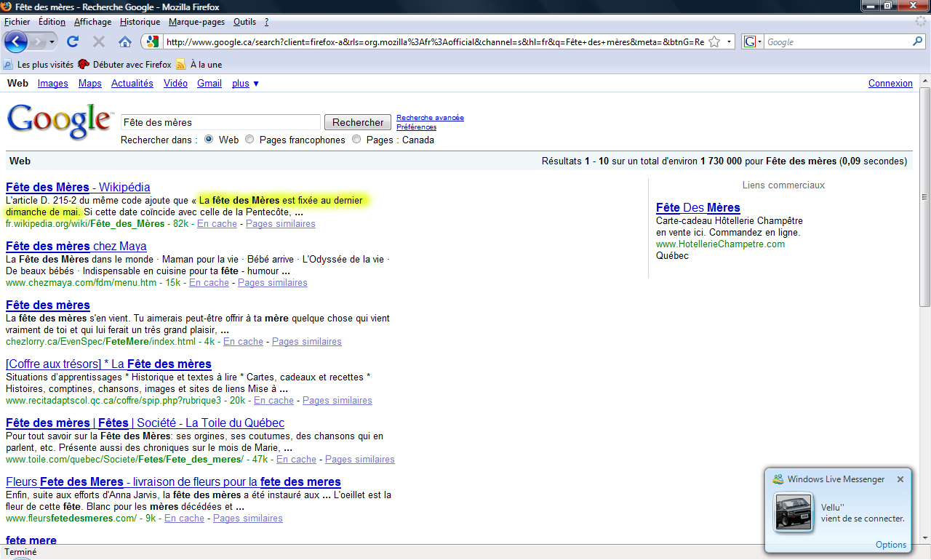Open the Fête des mères chez Maya result

(x=76, y=246)
